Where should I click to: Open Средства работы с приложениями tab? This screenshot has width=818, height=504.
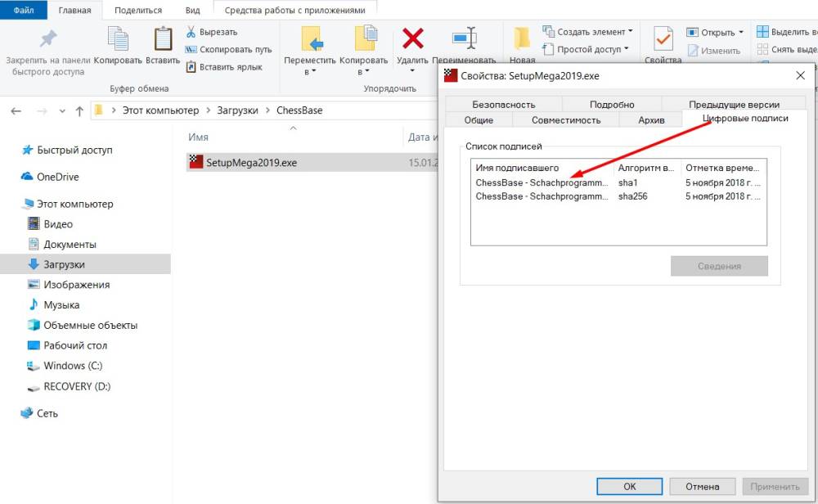coord(294,10)
